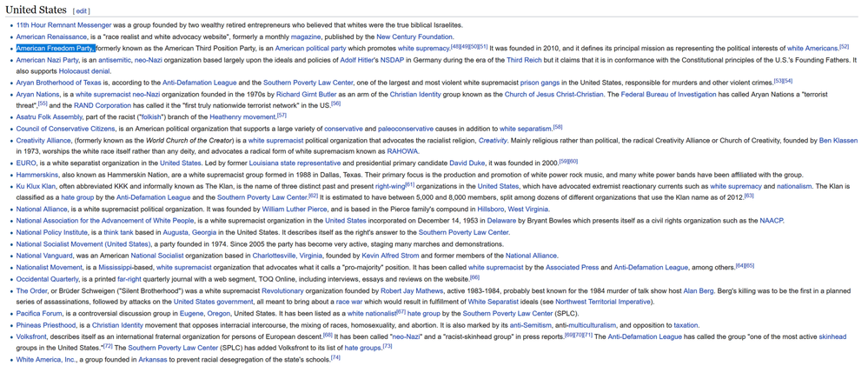Open The Order article link
Image resolution: width=868 pixels, height=366 pixels.
tap(30, 290)
